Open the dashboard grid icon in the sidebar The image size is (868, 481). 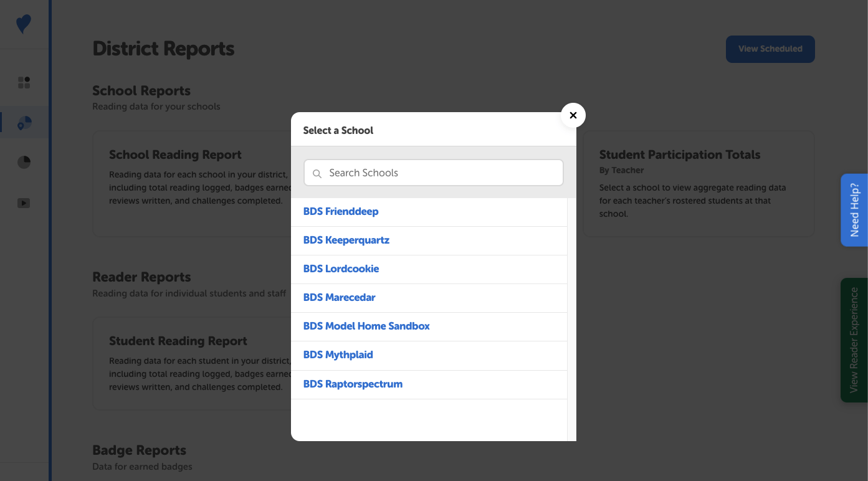(x=23, y=82)
